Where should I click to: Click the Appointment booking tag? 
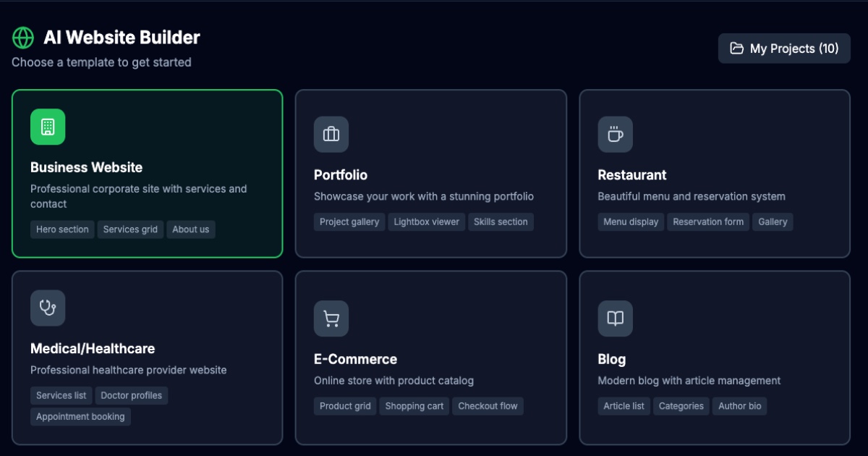coord(80,417)
